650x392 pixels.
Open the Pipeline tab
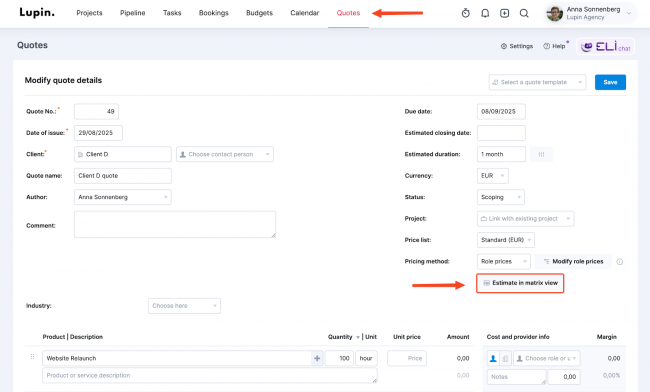133,13
